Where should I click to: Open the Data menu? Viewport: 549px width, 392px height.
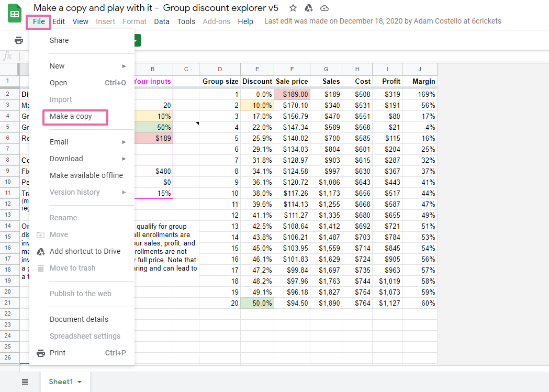162,21
